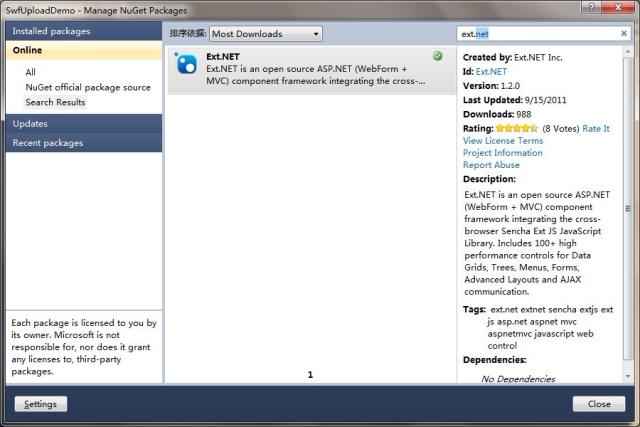Click the (8 Votes) text

click(x=560, y=129)
